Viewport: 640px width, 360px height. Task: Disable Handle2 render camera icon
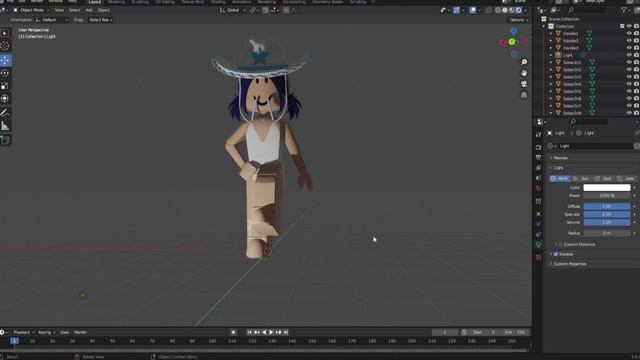[x=636, y=41]
